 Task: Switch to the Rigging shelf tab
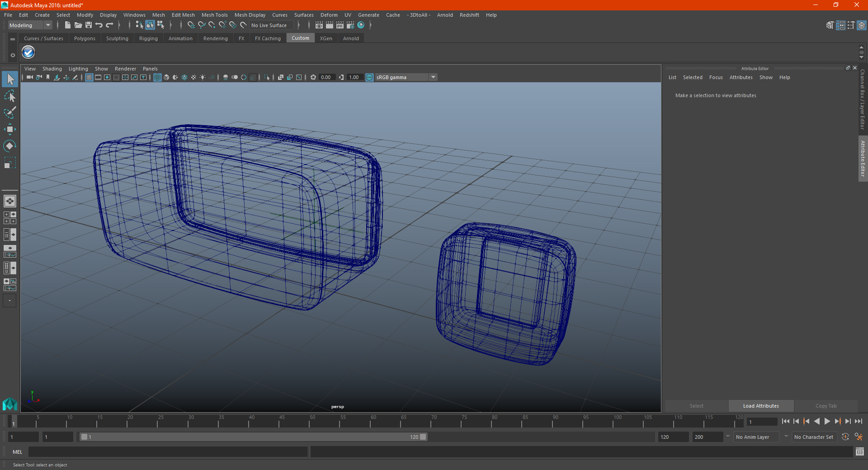coord(148,38)
